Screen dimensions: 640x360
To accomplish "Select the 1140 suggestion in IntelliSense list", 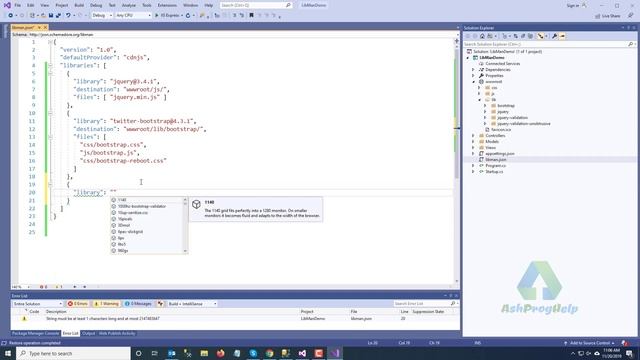I will click(x=122, y=200).
